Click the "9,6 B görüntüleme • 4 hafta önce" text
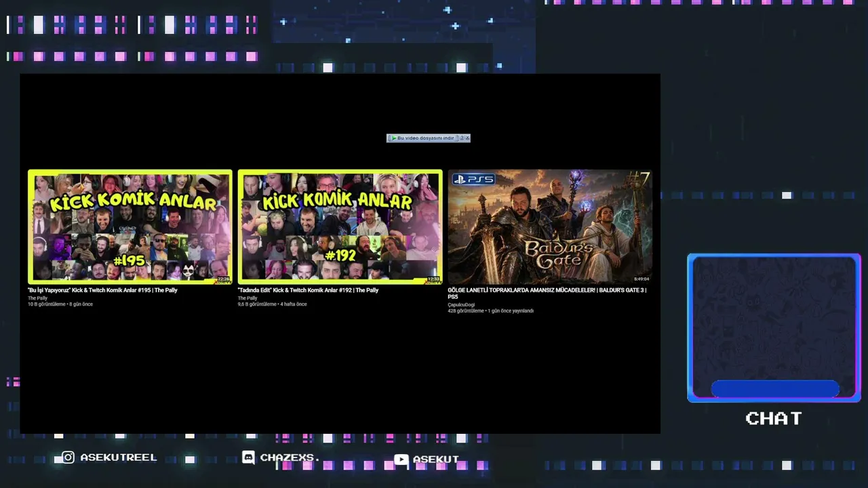Image resolution: width=868 pixels, height=488 pixels. (272, 304)
